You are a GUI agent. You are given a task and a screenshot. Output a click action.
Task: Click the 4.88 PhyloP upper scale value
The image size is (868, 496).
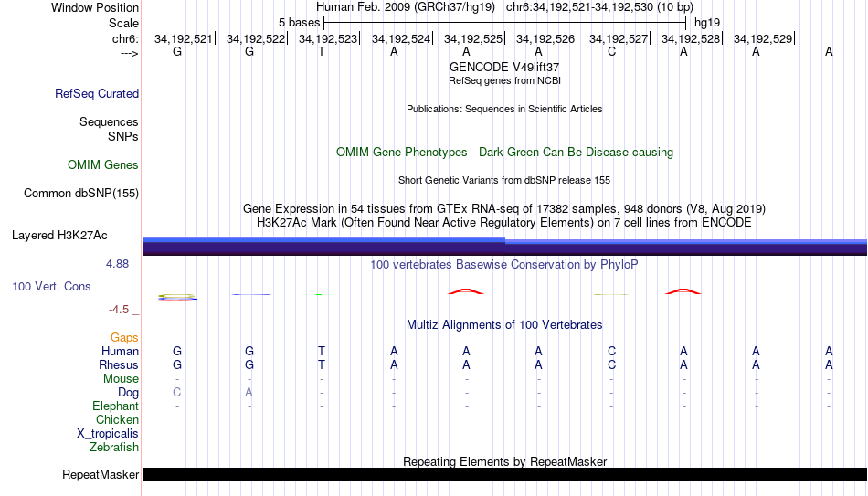(x=117, y=264)
